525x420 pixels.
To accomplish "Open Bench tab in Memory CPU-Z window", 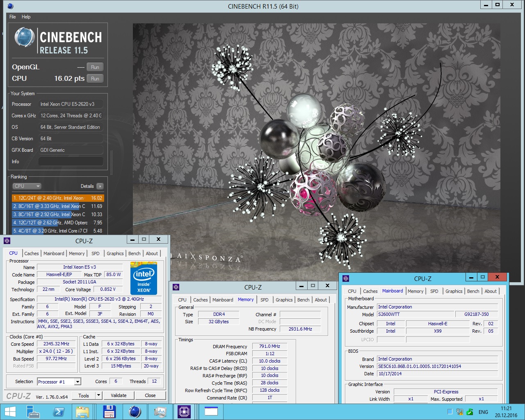I will point(304,300).
